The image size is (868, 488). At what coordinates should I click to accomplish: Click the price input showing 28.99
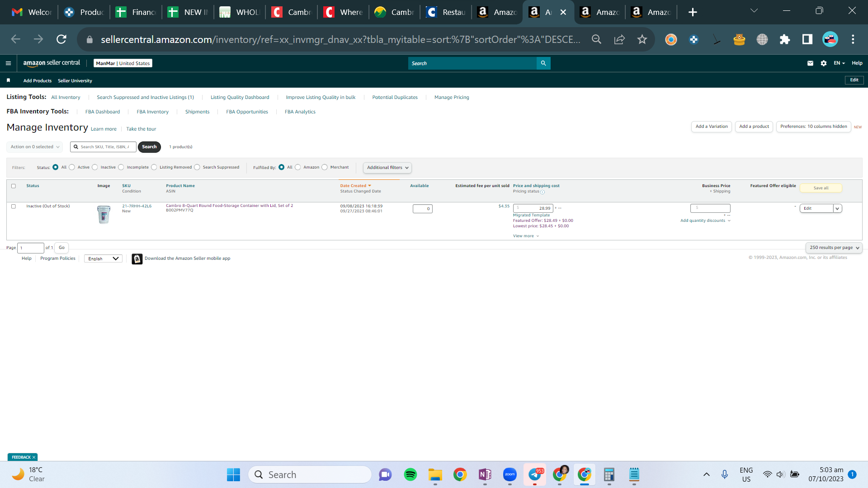click(533, 208)
